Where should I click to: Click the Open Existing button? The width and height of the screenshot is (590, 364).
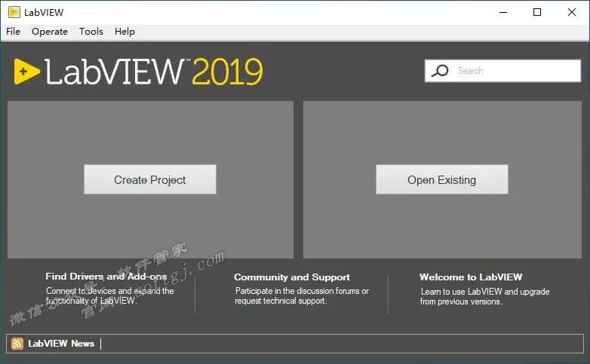pos(442,179)
